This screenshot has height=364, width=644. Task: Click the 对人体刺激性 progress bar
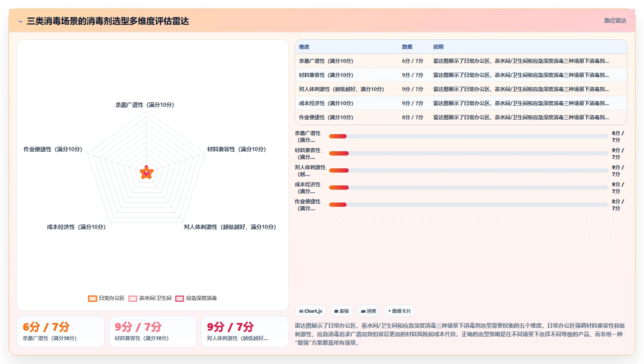click(468, 170)
